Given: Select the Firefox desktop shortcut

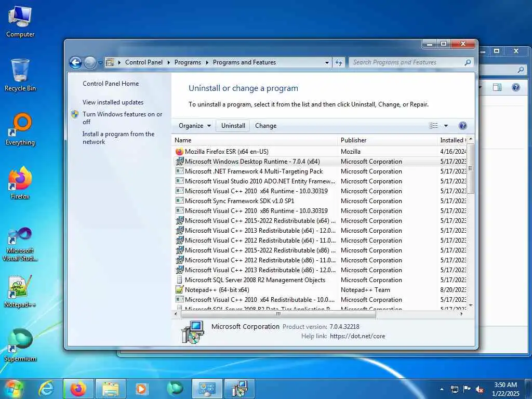Looking at the screenshot, I should tap(20, 182).
